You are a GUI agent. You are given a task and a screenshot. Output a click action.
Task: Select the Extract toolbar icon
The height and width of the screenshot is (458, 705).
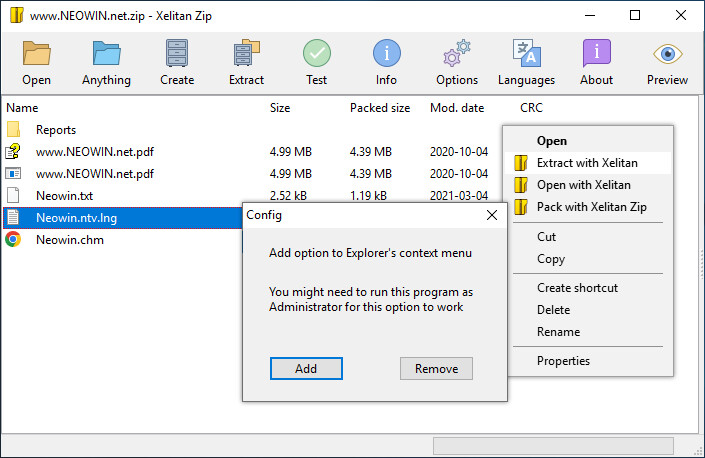[x=246, y=53]
